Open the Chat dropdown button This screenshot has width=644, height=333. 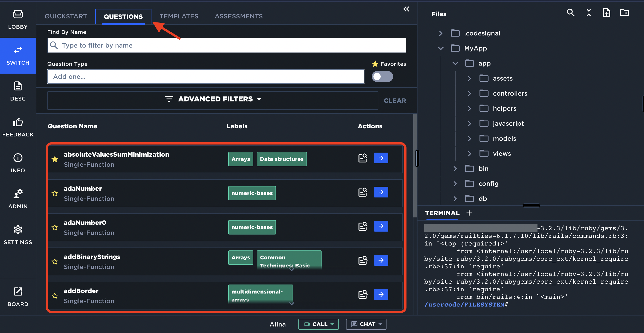pyautogui.click(x=366, y=324)
